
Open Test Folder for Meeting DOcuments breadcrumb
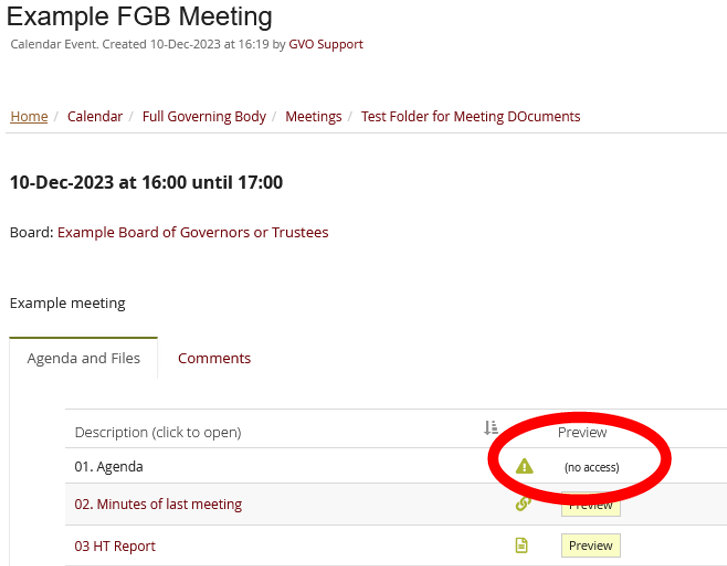[470, 116]
